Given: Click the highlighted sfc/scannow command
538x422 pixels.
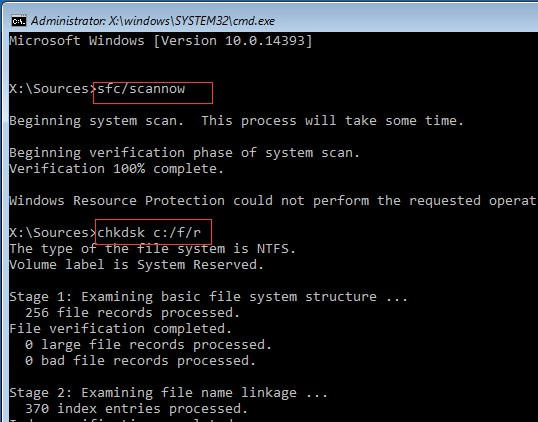Looking at the screenshot, I should coord(141,89).
